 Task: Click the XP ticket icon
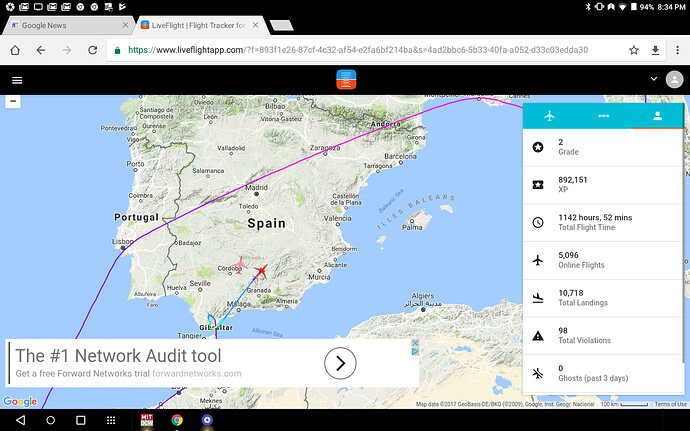coord(538,185)
